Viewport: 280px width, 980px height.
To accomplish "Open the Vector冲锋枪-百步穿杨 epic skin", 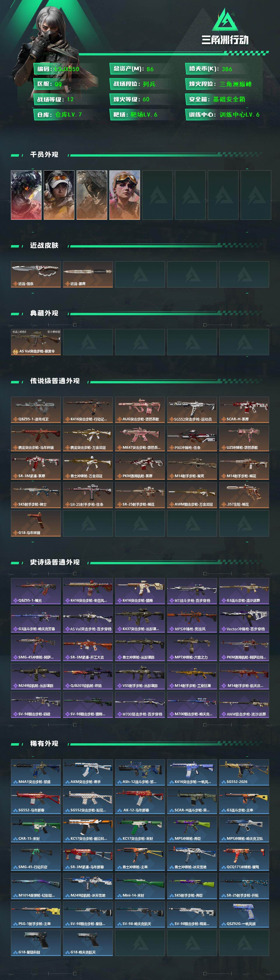I will point(244,620).
